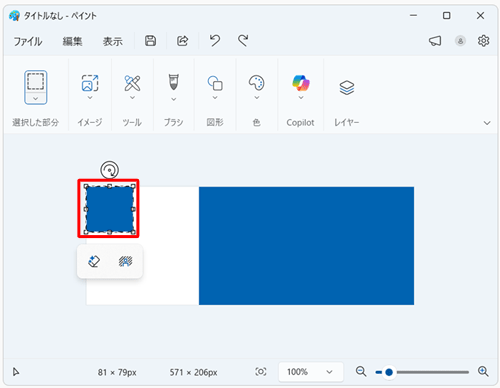Click the save floppy disk icon

[150, 41]
